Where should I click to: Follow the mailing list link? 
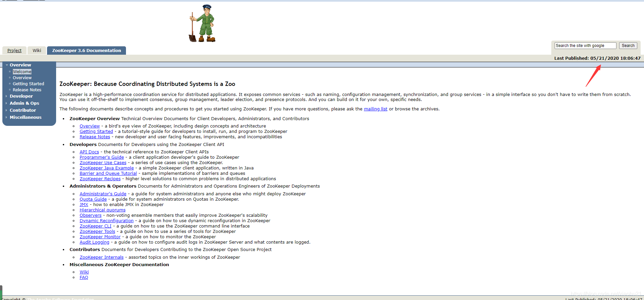[376, 109]
